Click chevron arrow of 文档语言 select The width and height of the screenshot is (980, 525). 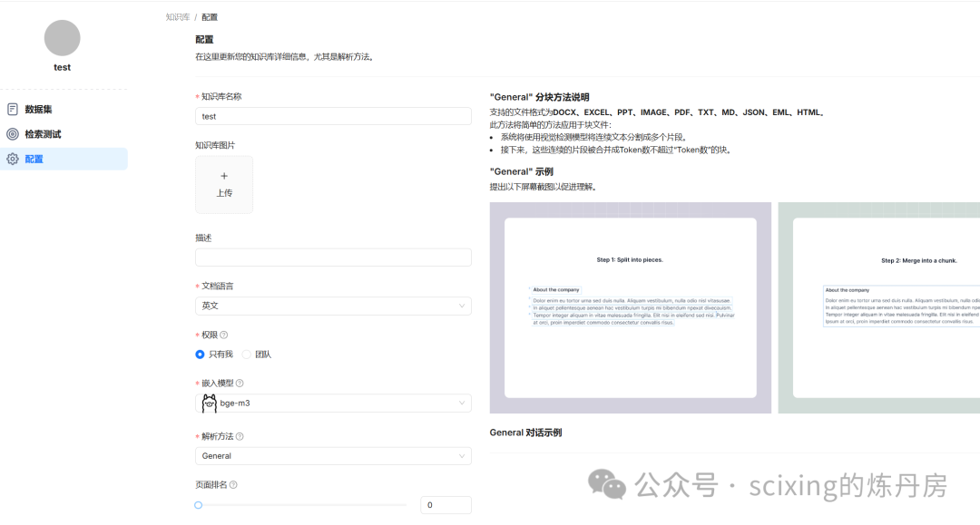tap(462, 306)
